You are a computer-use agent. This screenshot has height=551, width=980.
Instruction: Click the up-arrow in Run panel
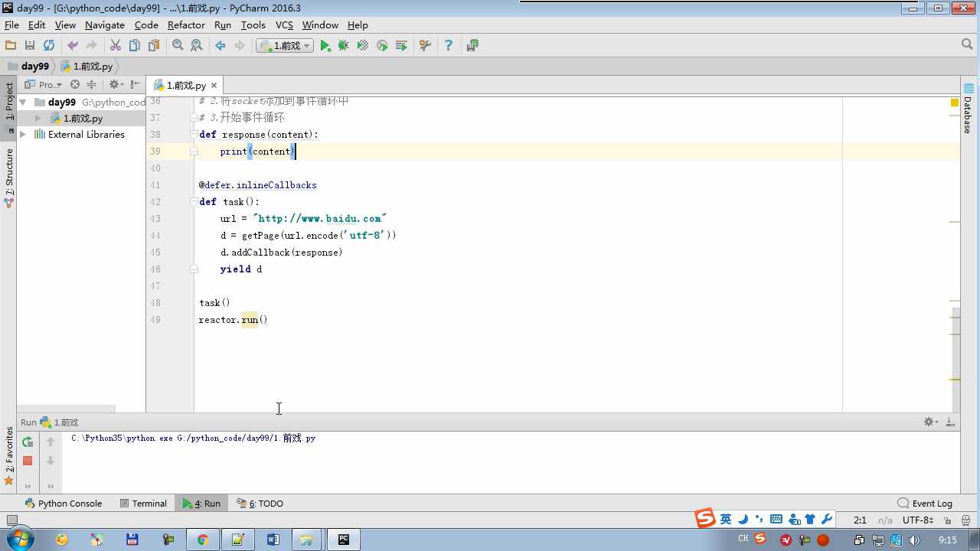pyautogui.click(x=51, y=442)
